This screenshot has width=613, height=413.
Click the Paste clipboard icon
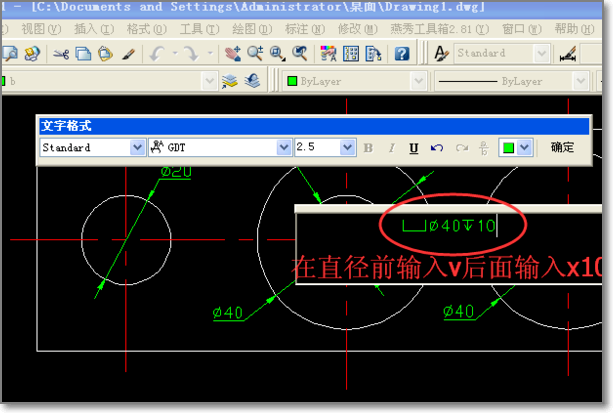point(106,54)
